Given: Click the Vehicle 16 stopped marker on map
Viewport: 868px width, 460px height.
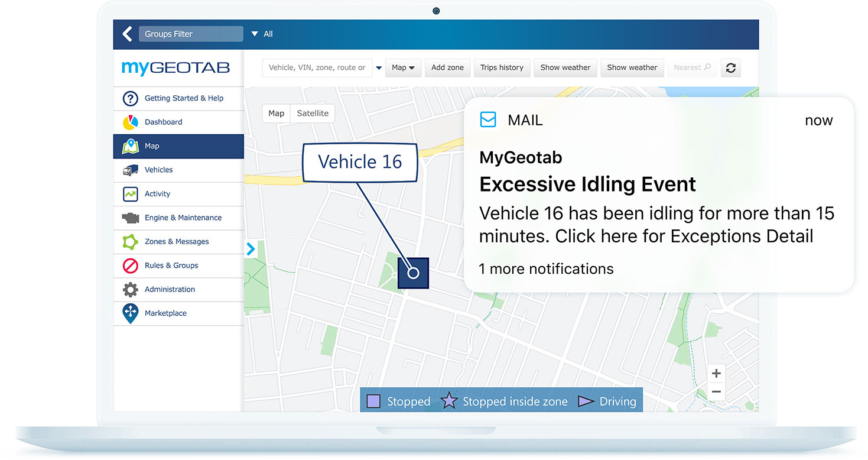Looking at the screenshot, I should pos(413,273).
